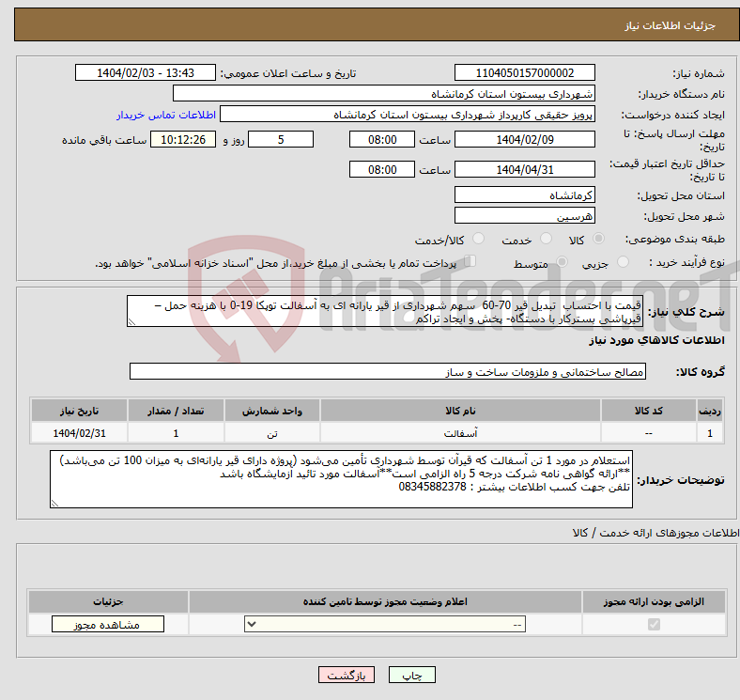Screen dimensions: 740x700
Task: Click the جزئیات اطلاعات نیاز page title
Action: tap(670, 25)
